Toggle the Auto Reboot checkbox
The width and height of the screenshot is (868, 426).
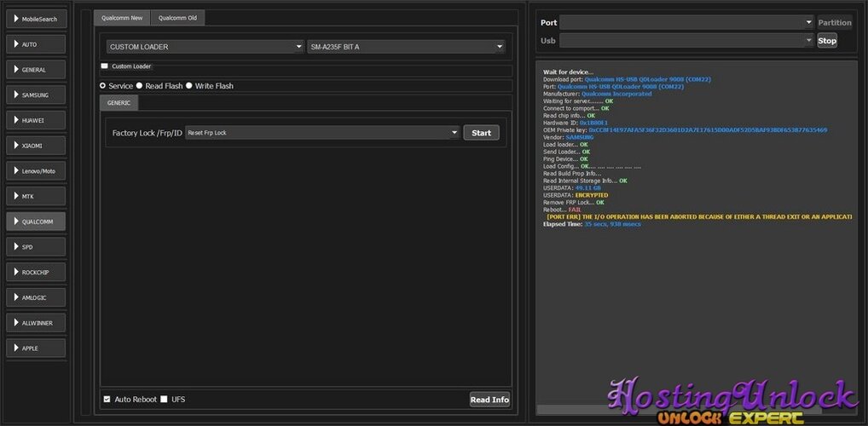[107, 399]
